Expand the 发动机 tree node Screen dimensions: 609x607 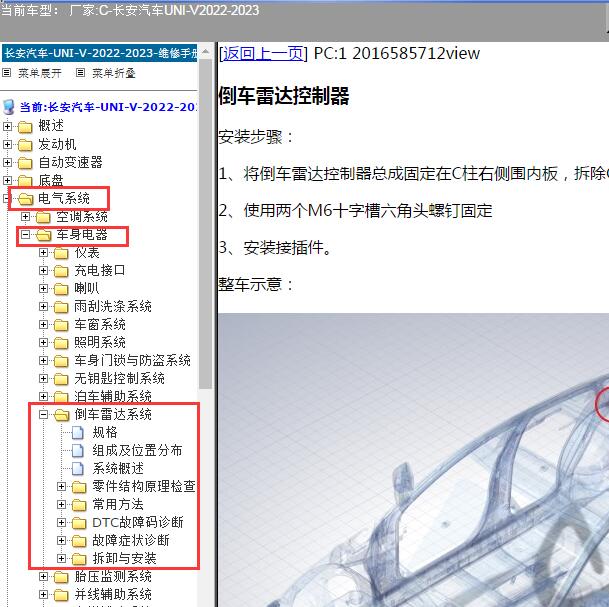tap(7, 144)
